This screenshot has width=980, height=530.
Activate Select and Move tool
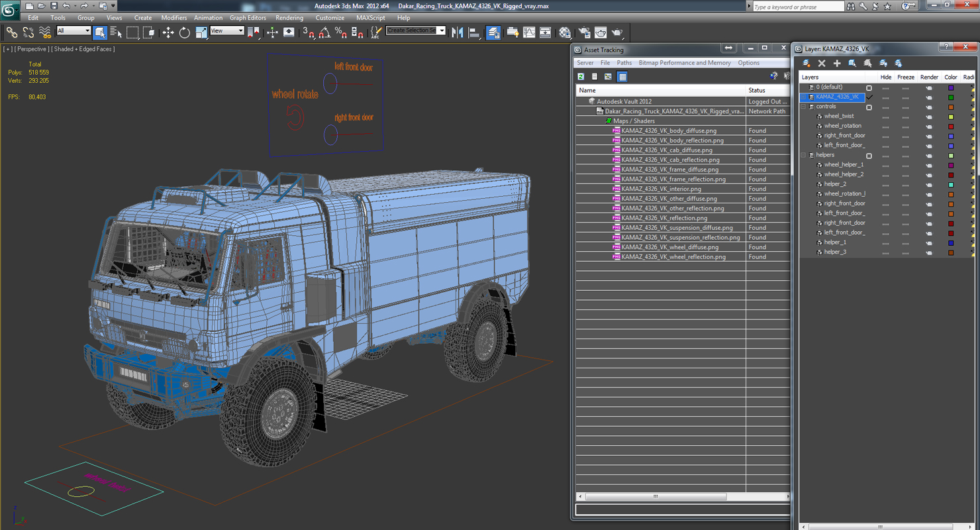[x=168, y=32]
